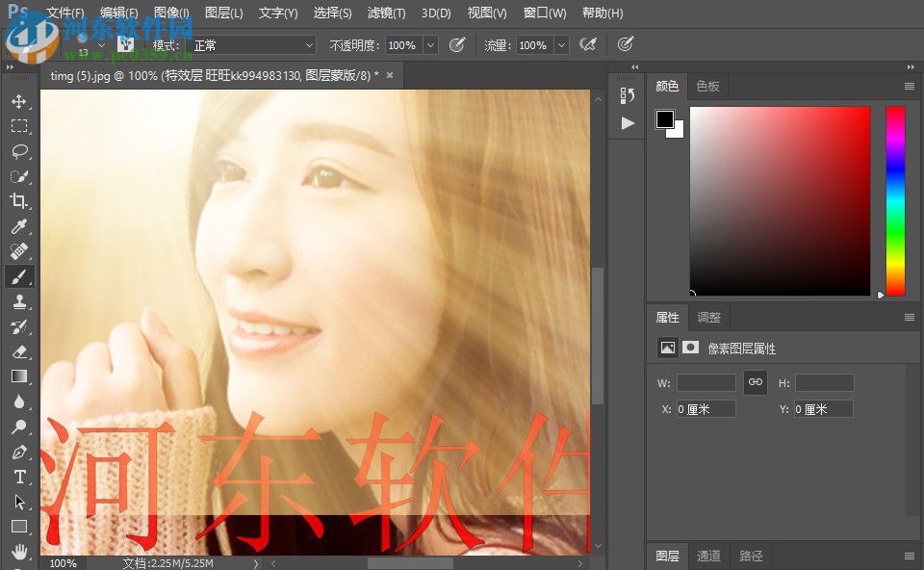Select the Eraser tool
The height and width of the screenshot is (570, 924).
click(19, 351)
